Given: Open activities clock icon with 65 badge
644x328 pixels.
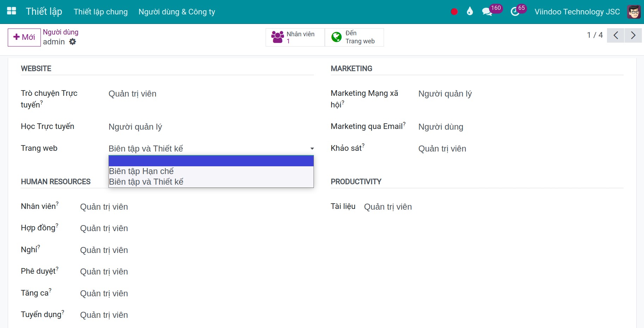Looking at the screenshot, I should (518, 11).
